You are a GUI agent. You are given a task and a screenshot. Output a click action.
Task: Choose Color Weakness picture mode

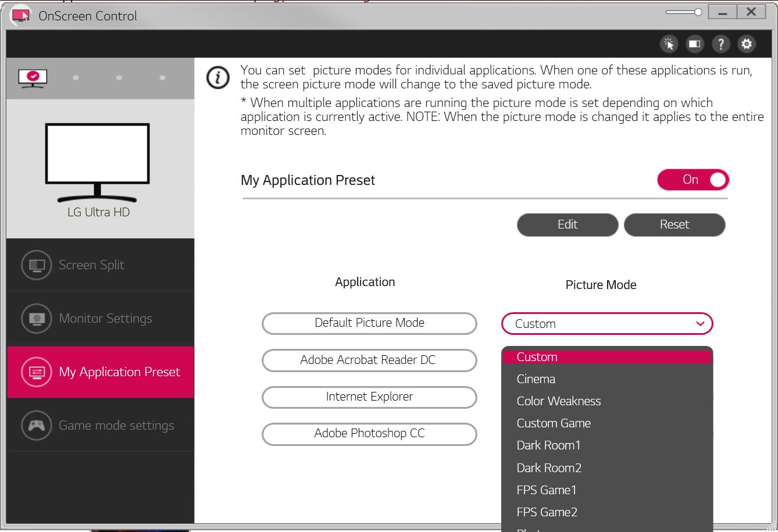click(607, 401)
